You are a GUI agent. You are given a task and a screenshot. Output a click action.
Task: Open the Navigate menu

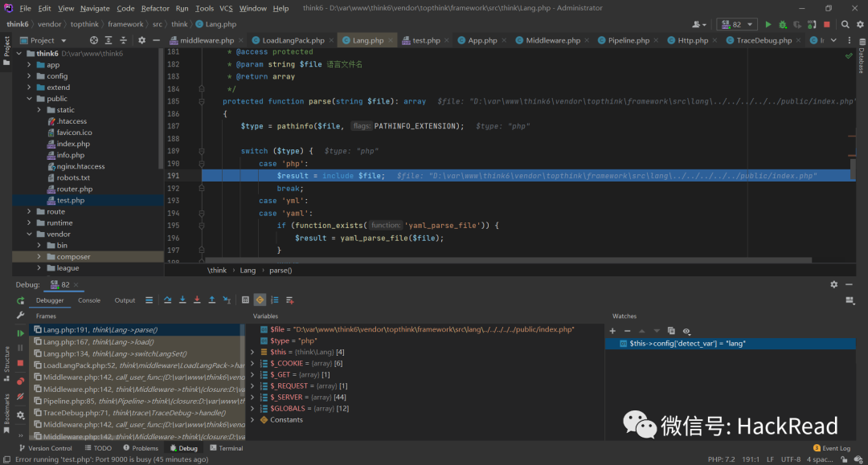click(x=95, y=8)
